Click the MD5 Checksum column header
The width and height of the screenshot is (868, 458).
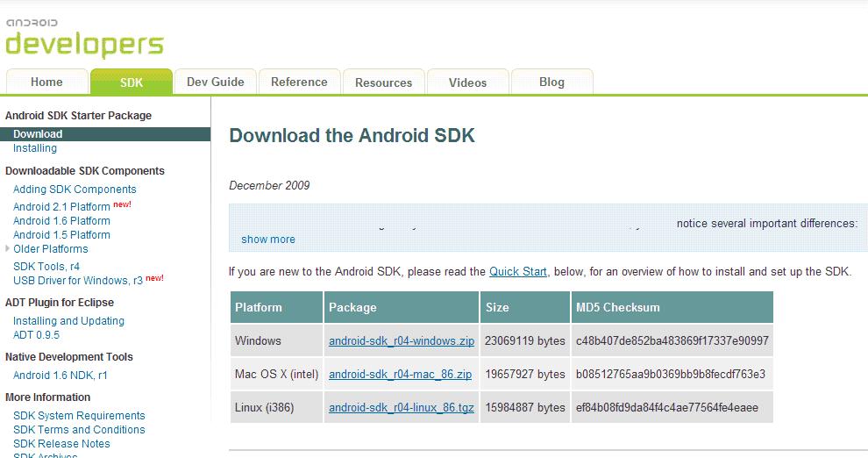pyautogui.click(x=672, y=307)
